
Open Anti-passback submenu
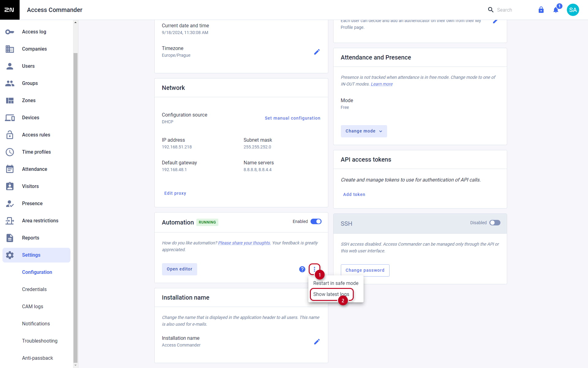coord(37,358)
